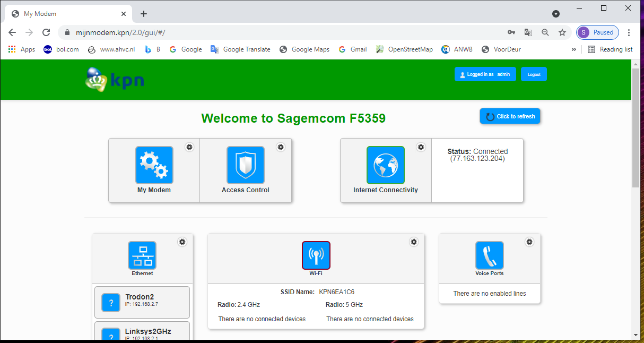Open the bol.com bookmark
The image size is (644, 343).
61,49
